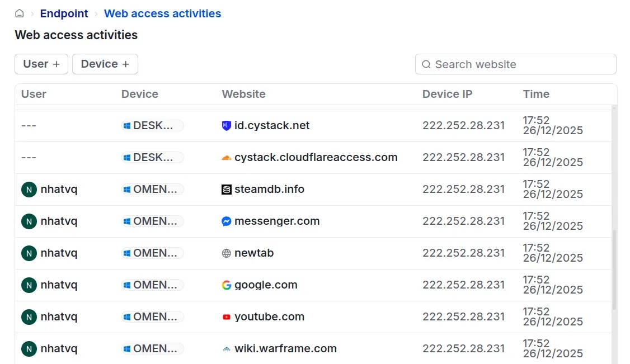Click the Search website input field
Viewport: 630px width, 364px height.
point(515,64)
